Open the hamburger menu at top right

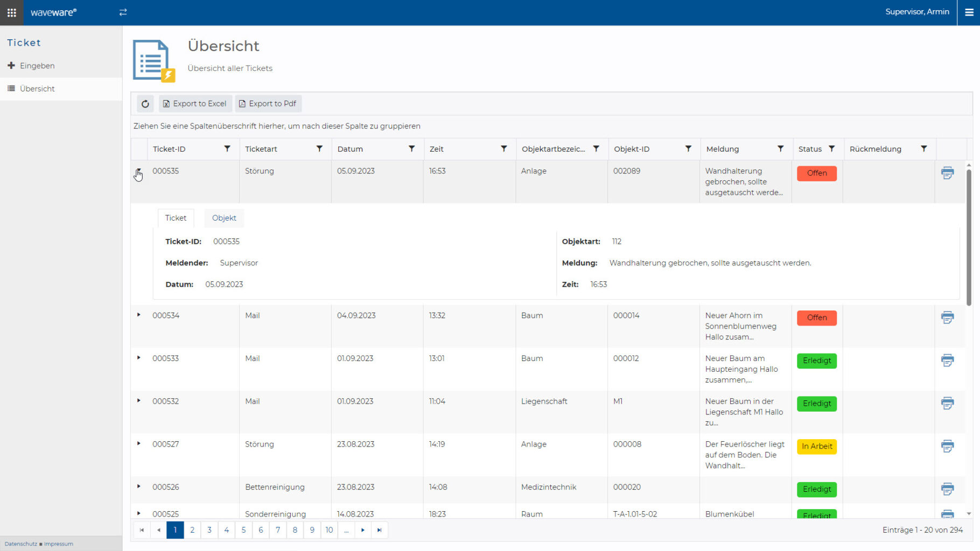pos(969,12)
